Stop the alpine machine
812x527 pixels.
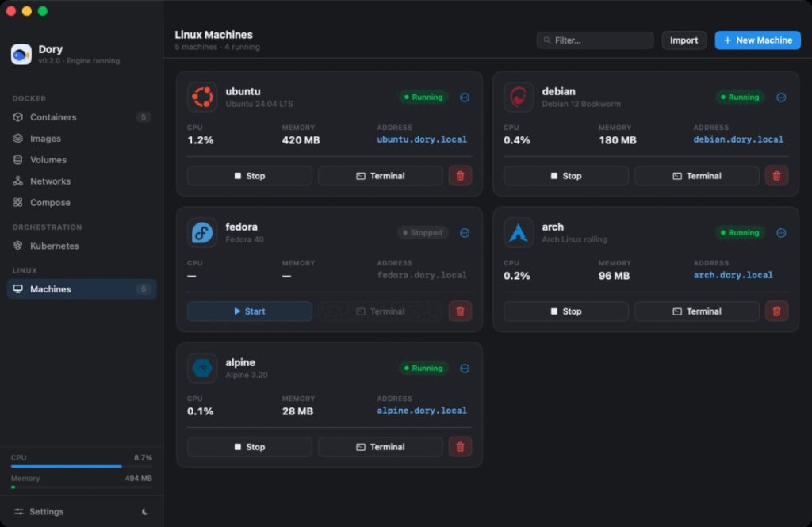[250, 447]
